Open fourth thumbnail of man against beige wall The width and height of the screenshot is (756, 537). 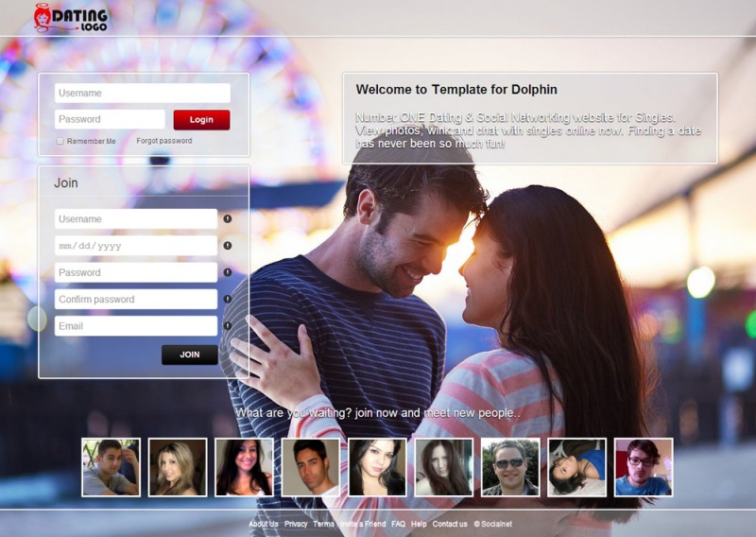coord(311,467)
